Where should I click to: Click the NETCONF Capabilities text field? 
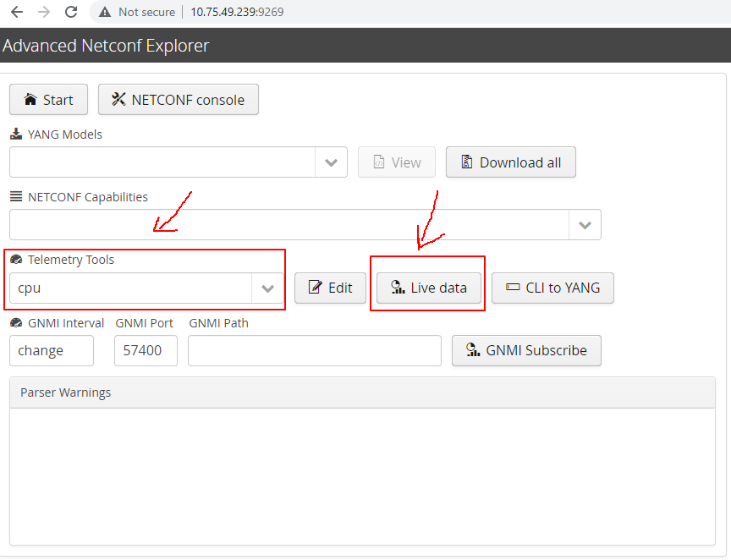tap(288, 225)
